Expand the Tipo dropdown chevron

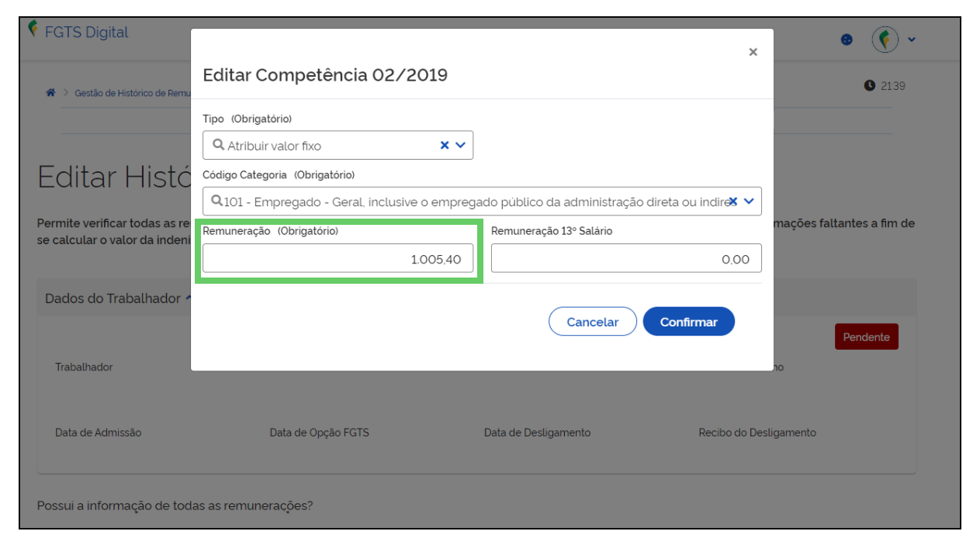click(x=460, y=145)
